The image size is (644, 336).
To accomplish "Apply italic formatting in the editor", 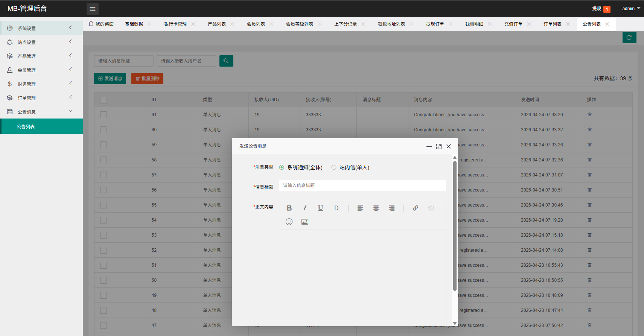I will (305, 208).
